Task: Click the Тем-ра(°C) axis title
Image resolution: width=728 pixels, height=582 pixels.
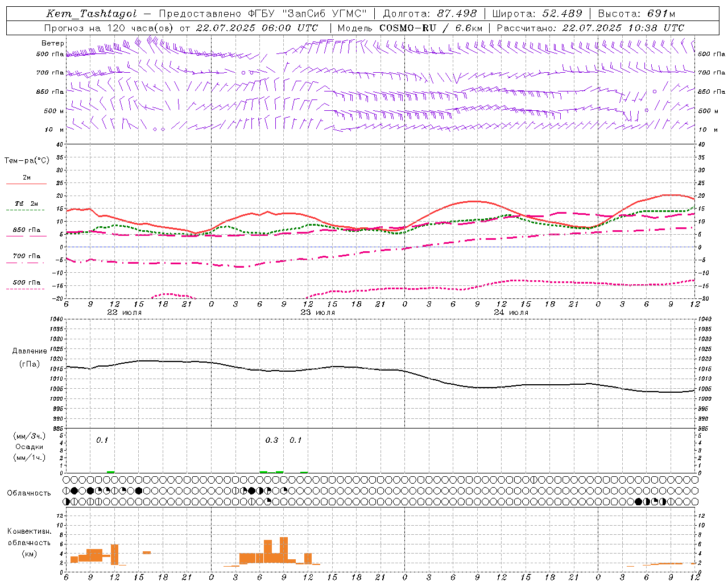Action: [27, 161]
